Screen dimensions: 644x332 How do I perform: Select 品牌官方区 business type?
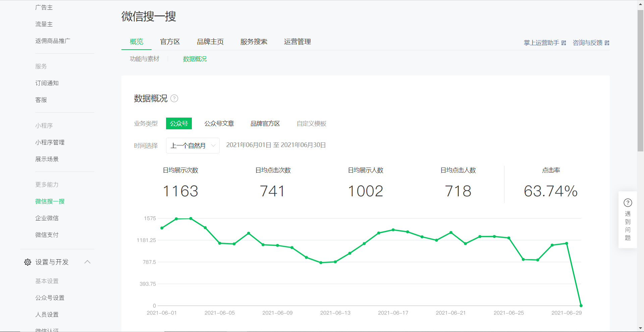coord(265,124)
